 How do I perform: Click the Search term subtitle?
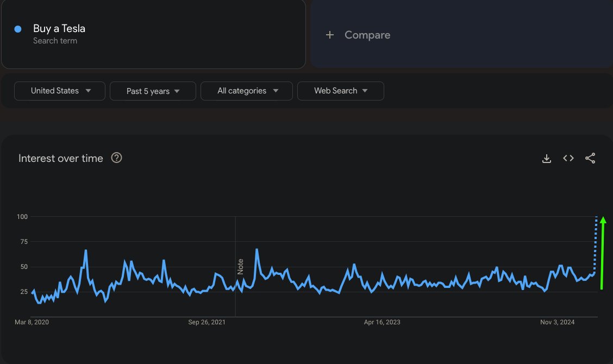pyautogui.click(x=55, y=41)
